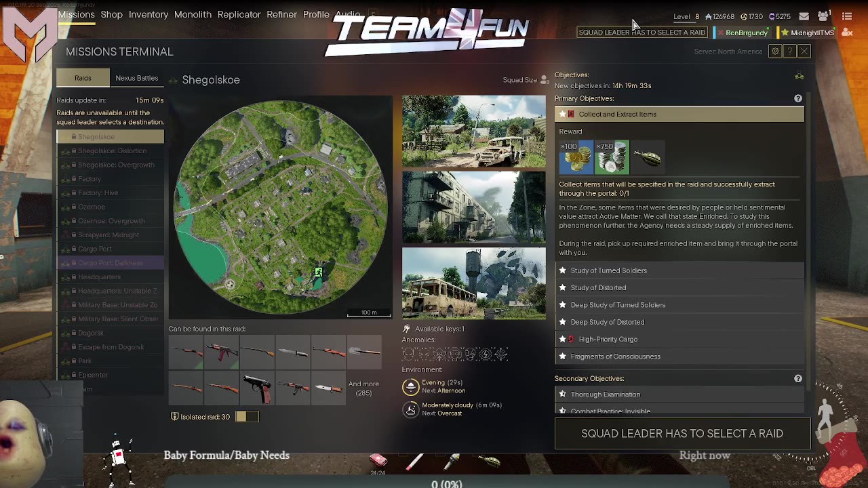Expand Thorough Examination secondary objective
This screenshot has width=868, height=488.
(x=679, y=394)
